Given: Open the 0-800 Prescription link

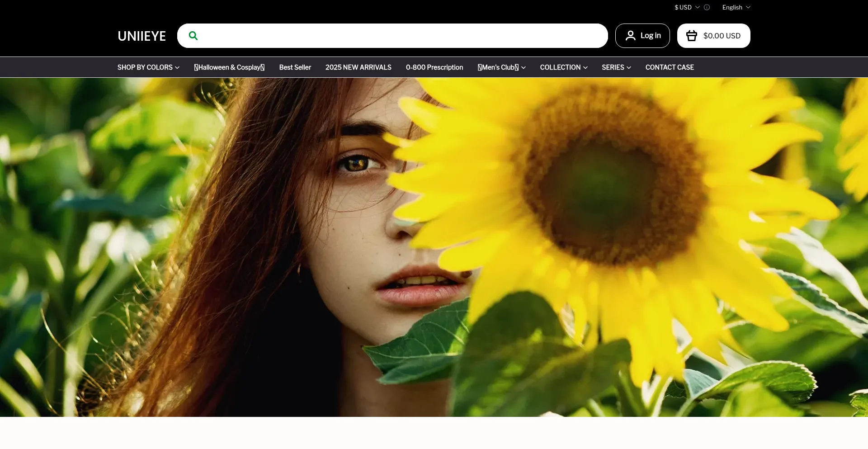Looking at the screenshot, I should click(x=434, y=67).
